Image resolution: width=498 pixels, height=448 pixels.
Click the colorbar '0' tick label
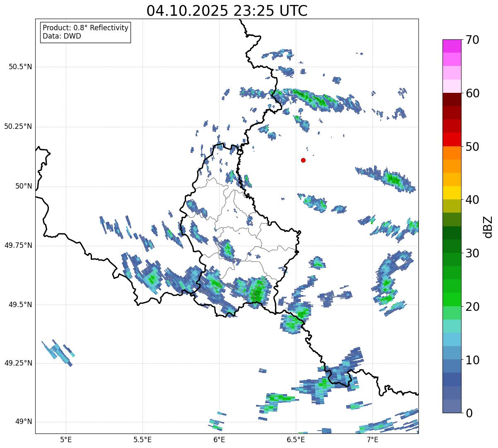pyautogui.click(x=469, y=413)
